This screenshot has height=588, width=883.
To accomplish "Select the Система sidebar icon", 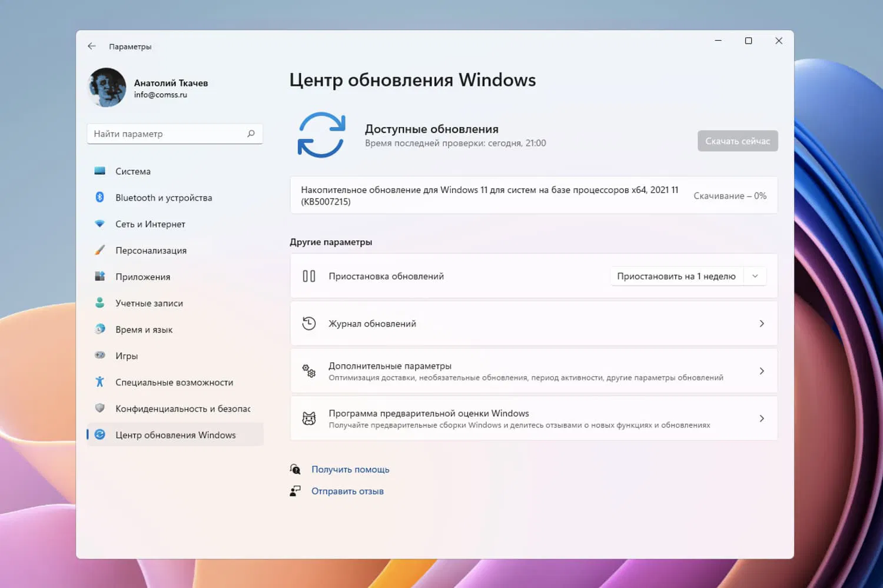I will (100, 171).
